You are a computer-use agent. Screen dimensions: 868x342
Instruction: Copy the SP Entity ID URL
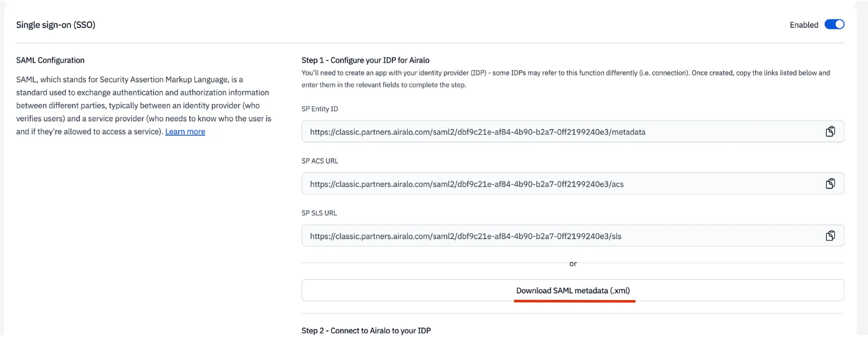(830, 132)
